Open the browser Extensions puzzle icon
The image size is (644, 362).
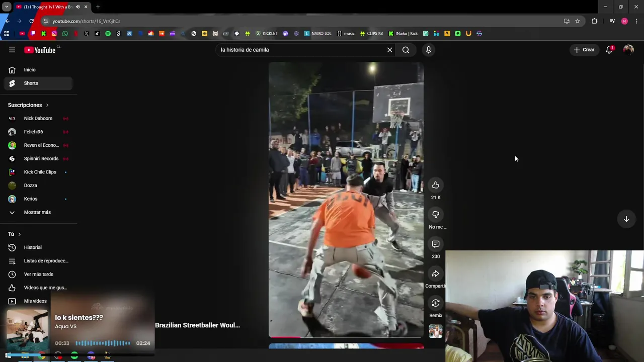pos(595,21)
